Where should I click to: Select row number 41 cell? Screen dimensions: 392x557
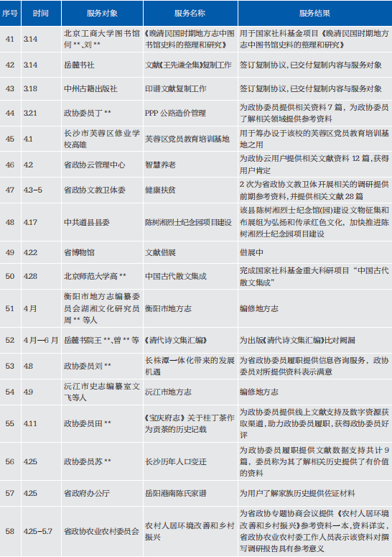click(x=10, y=39)
